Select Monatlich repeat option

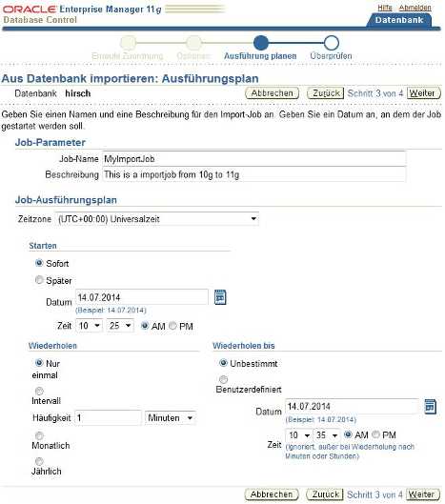(x=39, y=435)
